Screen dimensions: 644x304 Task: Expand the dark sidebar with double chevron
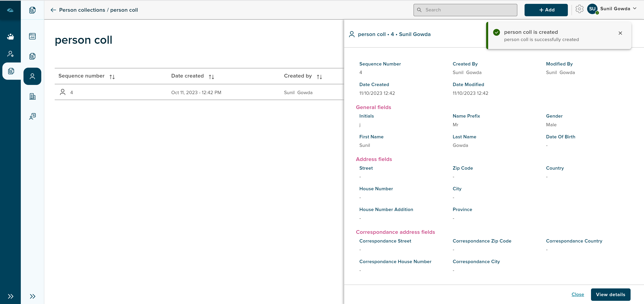(11, 296)
